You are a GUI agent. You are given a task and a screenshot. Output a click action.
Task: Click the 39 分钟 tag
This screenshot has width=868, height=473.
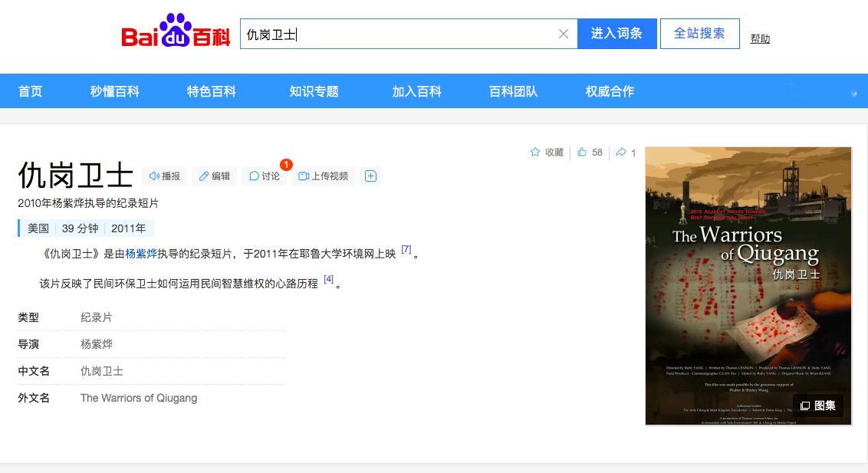pyautogui.click(x=81, y=228)
